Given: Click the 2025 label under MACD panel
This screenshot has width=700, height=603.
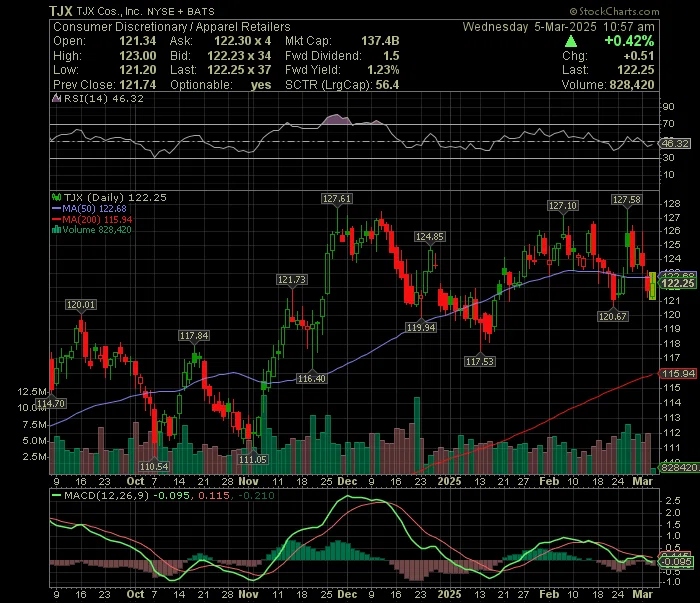Looking at the screenshot, I should click(x=449, y=595).
